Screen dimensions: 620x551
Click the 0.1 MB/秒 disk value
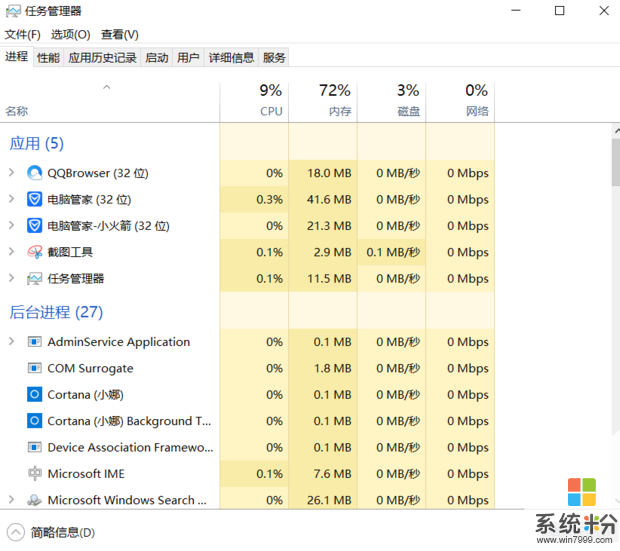tap(393, 252)
